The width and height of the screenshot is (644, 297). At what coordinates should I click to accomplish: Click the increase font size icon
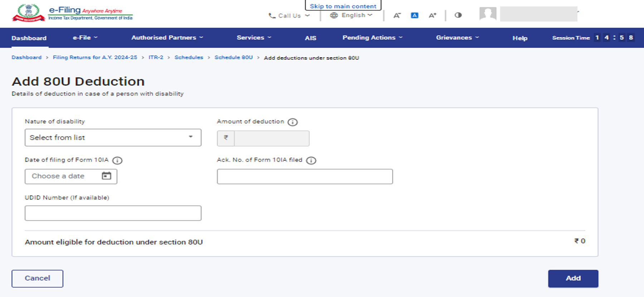point(432,15)
